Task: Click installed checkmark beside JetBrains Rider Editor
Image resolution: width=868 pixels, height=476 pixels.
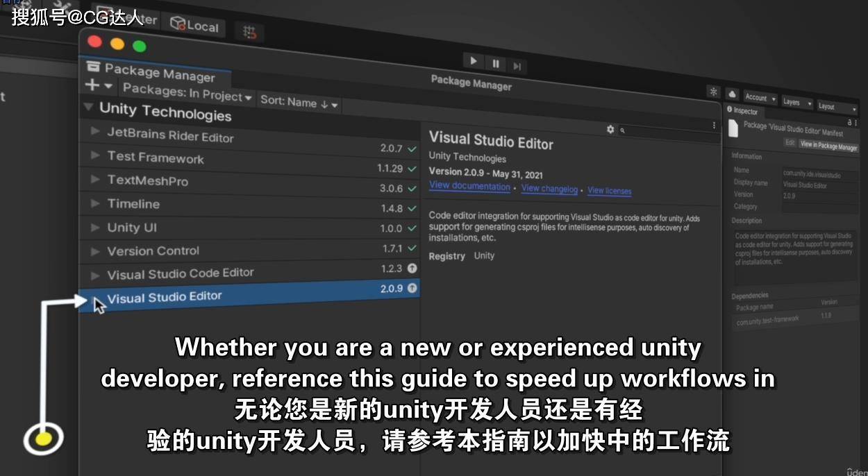Action: tap(412, 148)
